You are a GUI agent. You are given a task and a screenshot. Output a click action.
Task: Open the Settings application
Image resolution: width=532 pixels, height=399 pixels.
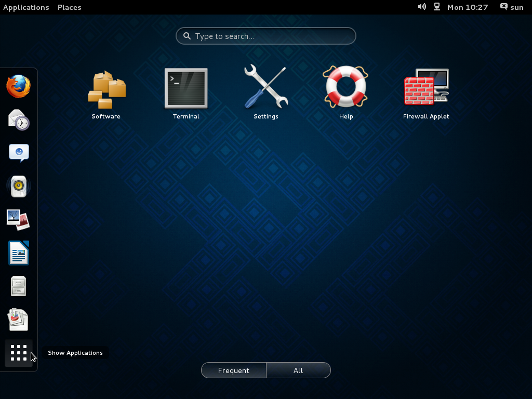[266, 88]
